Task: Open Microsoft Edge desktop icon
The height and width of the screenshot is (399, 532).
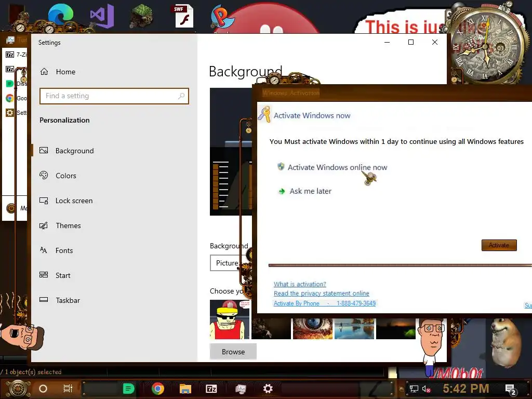Action: [61, 15]
